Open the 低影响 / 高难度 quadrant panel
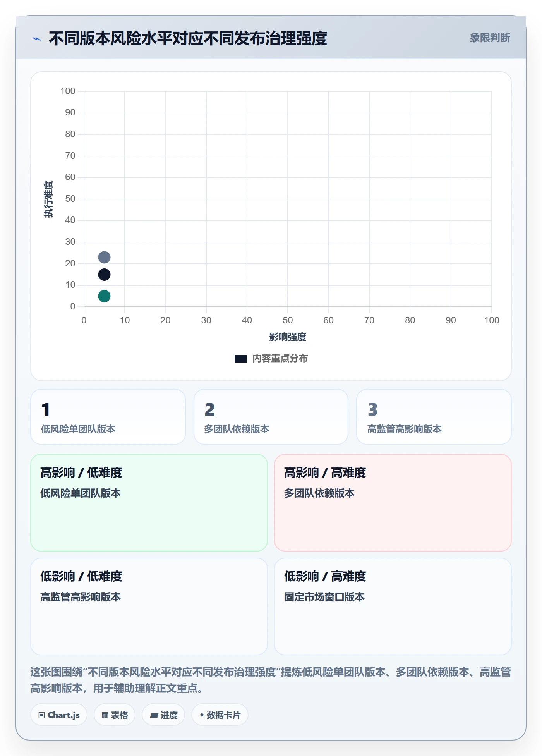Screen dimensions: 542x756 coord(393,607)
